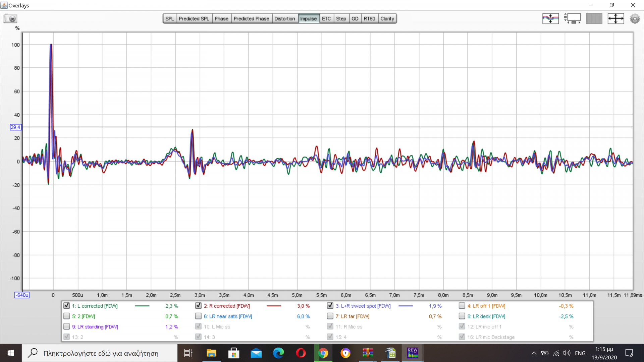The image size is (644, 362).
Task: Open the Distortion tab
Action: click(x=284, y=18)
